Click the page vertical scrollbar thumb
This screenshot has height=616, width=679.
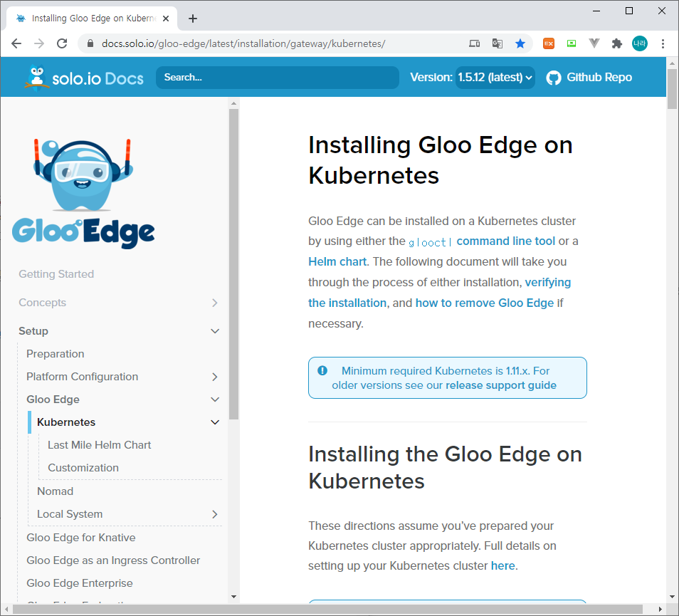(x=672, y=89)
